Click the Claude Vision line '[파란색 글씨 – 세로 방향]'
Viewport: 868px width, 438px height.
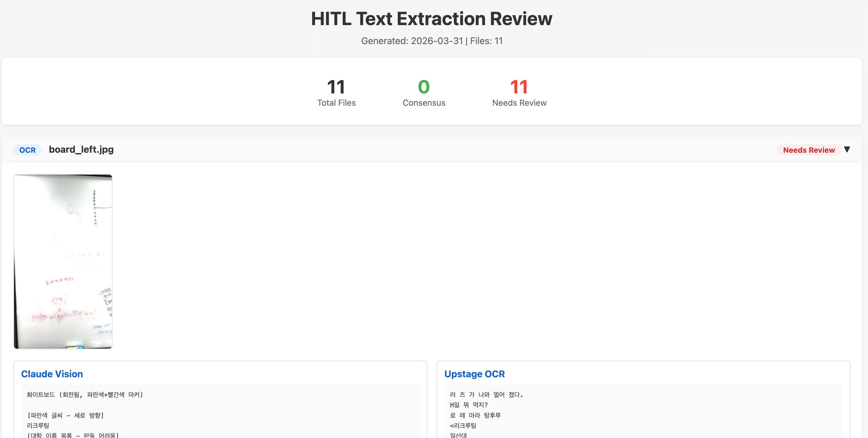[65, 415]
